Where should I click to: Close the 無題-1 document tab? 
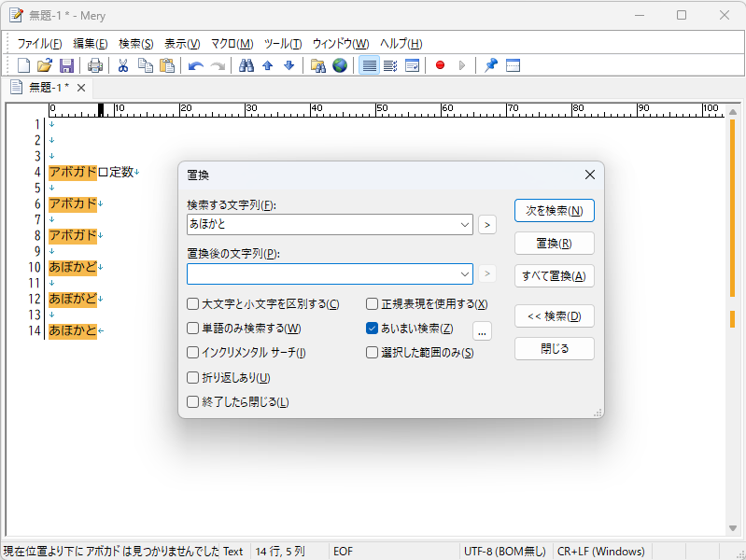(x=81, y=88)
